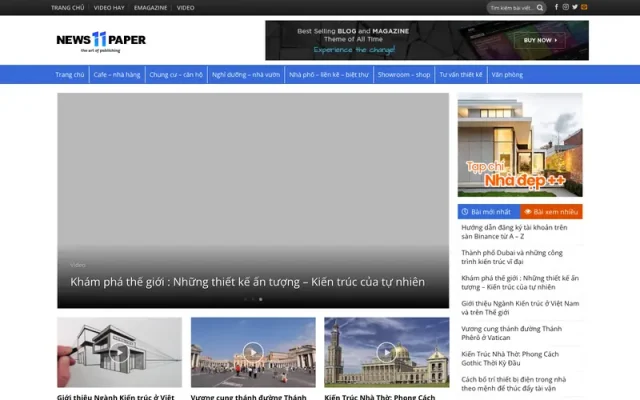Open Cách bố trí thiết bị điện link
This screenshot has height=400, width=640.
point(513,384)
